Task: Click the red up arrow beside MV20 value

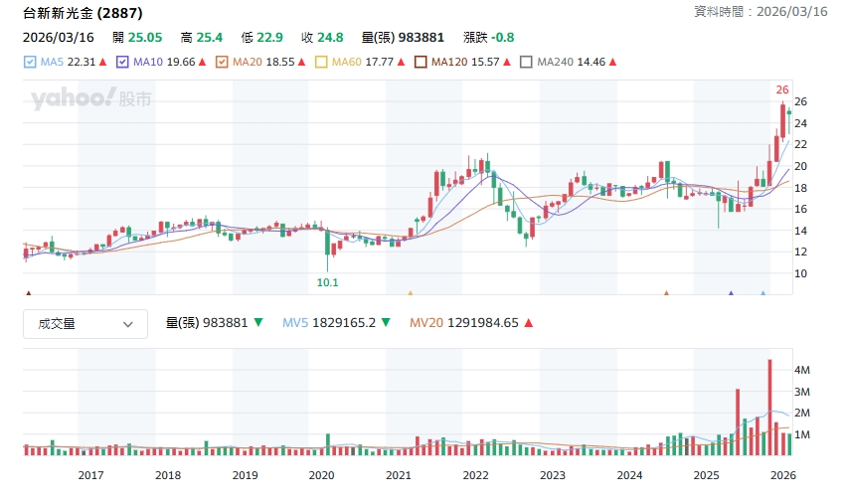Action: 528,323
